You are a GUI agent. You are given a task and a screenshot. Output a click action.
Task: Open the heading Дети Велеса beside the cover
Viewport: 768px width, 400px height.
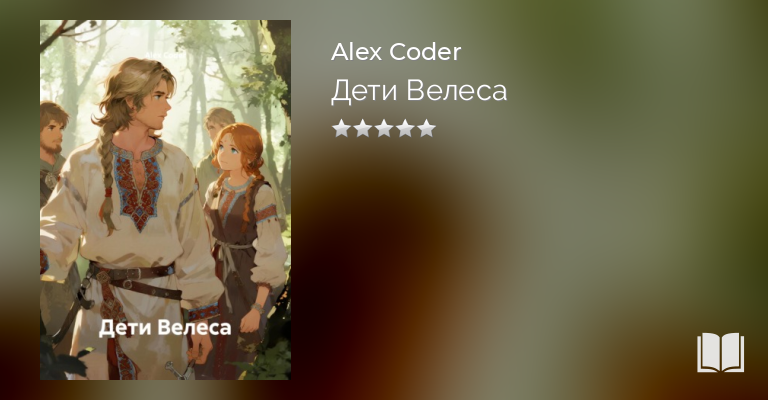(x=419, y=91)
